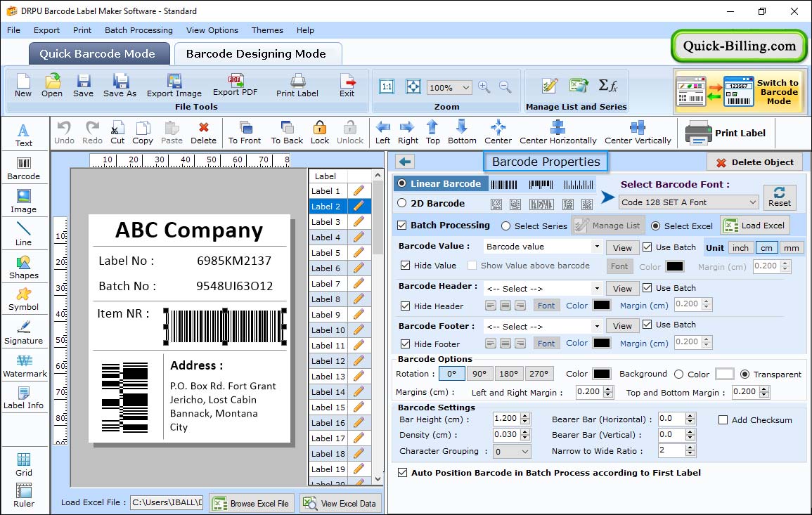Toggle the Ruler display
Screen dimensions: 812x515
pos(24,495)
